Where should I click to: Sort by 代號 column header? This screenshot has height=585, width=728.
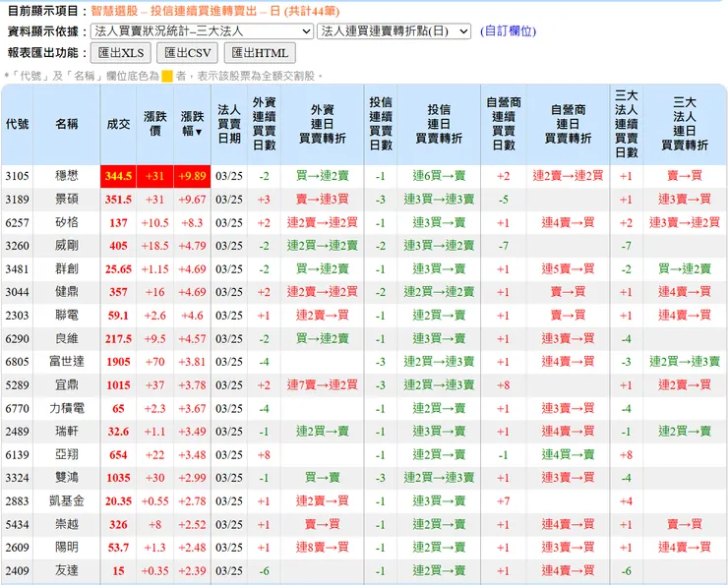pos(17,124)
